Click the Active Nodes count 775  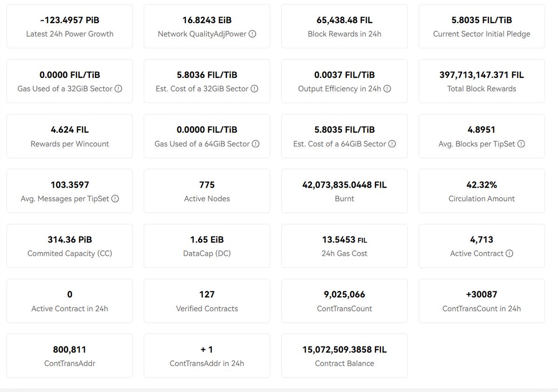point(207,185)
